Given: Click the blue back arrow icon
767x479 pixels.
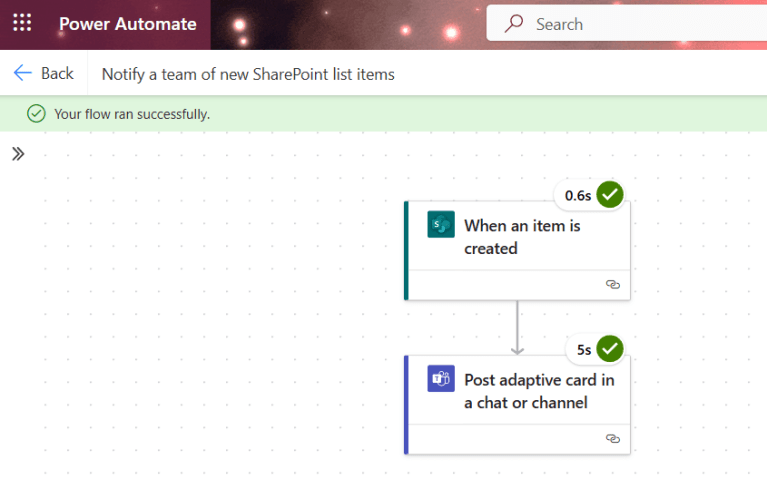Looking at the screenshot, I should [x=23, y=73].
